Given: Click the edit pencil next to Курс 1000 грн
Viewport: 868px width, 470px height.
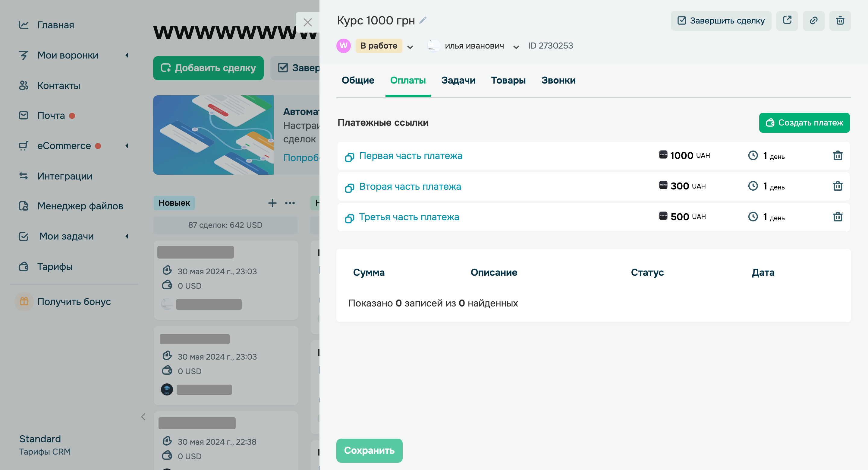Looking at the screenshot, I should click(422, 20).
